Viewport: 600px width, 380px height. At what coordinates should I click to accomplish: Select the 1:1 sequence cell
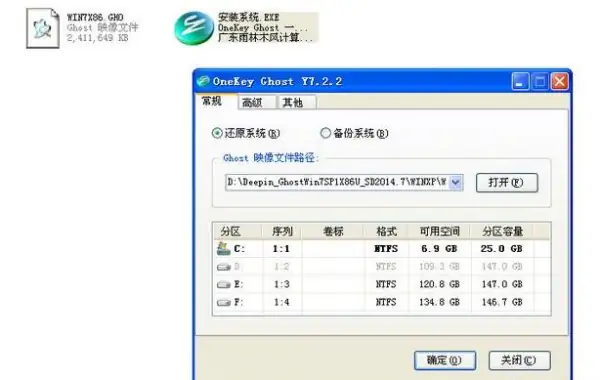[281, 249]
